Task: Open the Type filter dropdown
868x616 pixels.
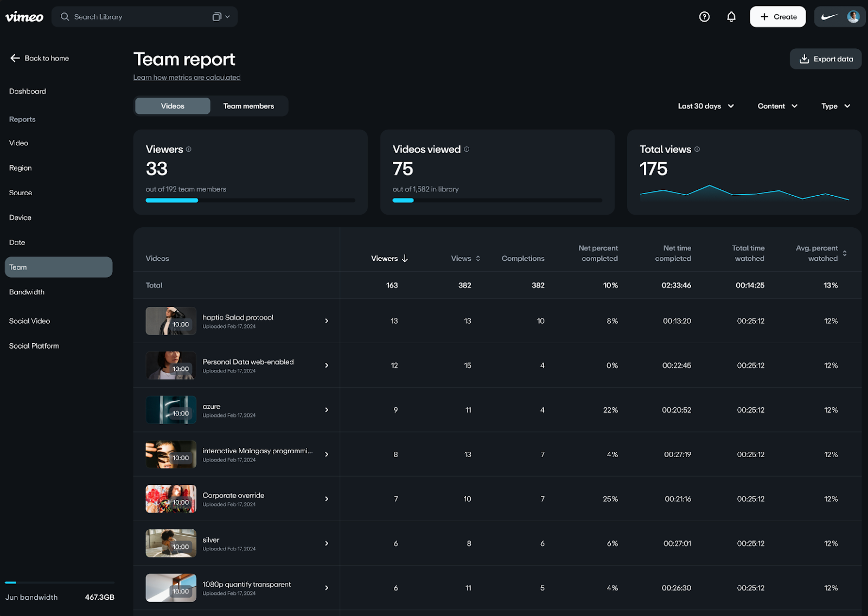Action: point(835,106)
